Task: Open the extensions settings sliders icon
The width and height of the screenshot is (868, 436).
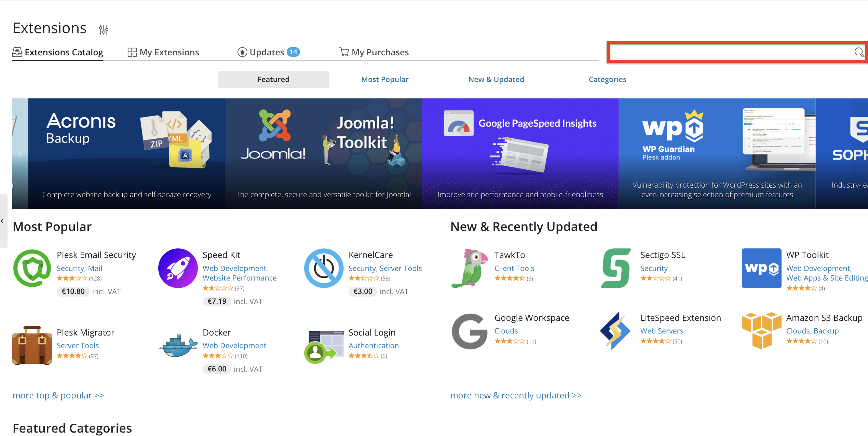Action: tap(104, 30)
